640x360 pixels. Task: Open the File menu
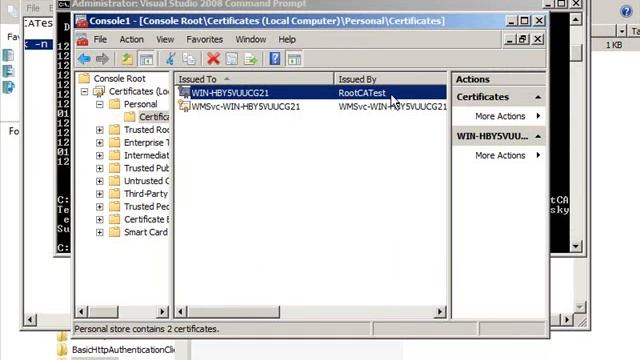click(x=100, y=40)
